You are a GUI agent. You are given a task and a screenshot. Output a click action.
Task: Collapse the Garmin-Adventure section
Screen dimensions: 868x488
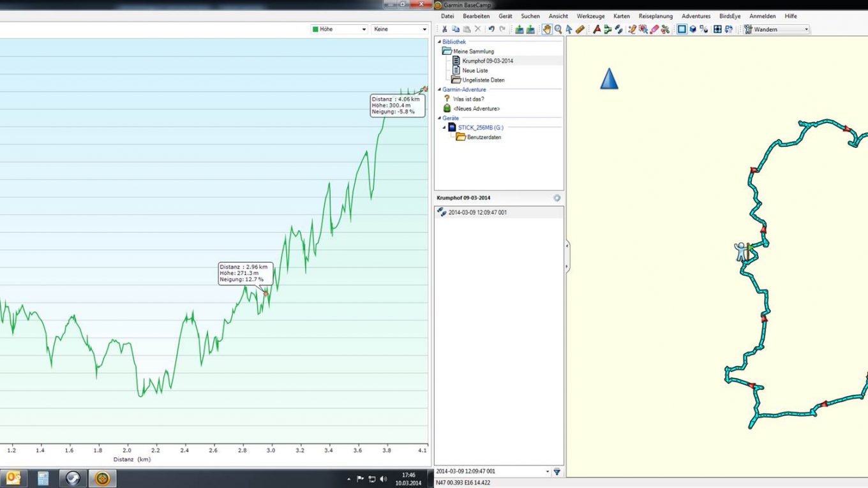click(438, 90)
